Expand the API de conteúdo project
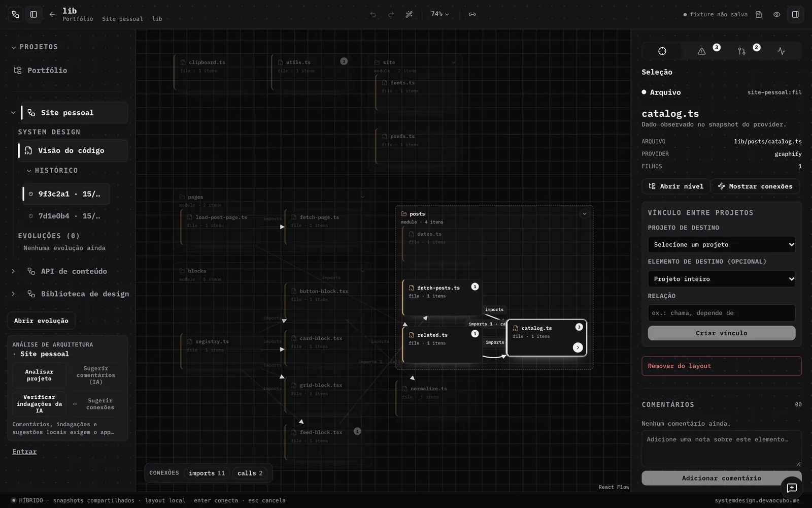The height and width of the screenshot is (508, 812). point(13,271)
